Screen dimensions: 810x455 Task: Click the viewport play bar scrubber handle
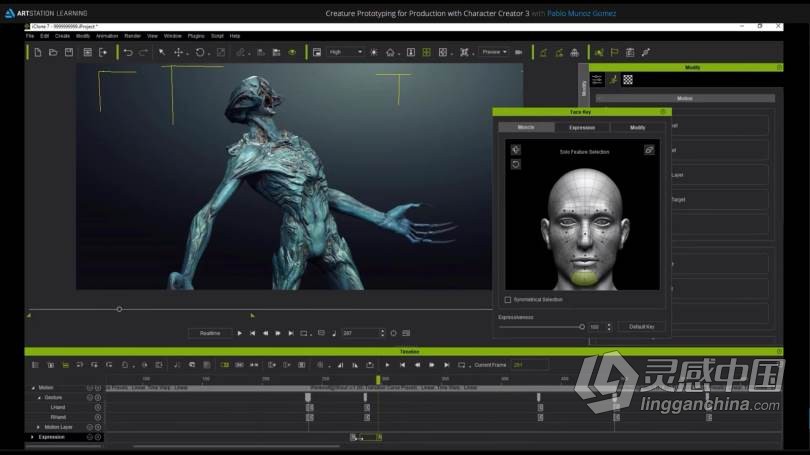(x=119, y=309)
